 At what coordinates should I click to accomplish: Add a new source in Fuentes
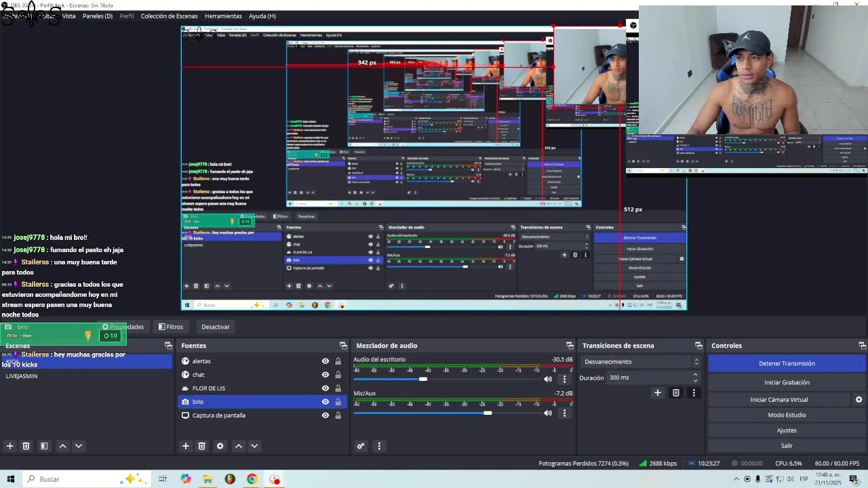pos(185,446)
